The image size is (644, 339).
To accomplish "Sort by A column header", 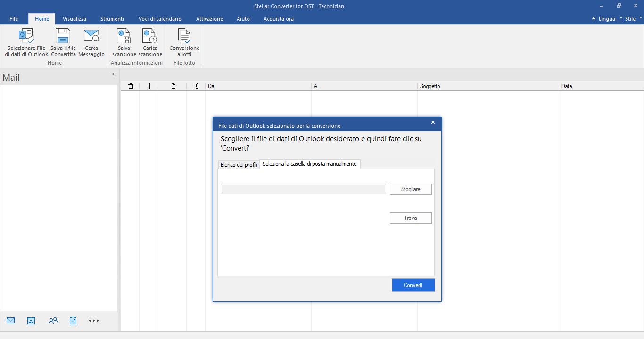I will point(364,86).
